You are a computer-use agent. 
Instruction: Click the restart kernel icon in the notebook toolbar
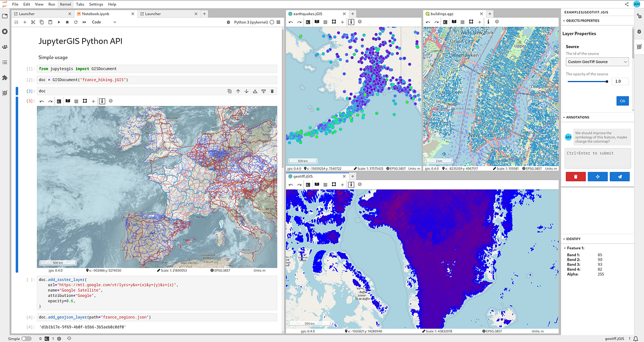pyautogui.click(x=76, y=22)
